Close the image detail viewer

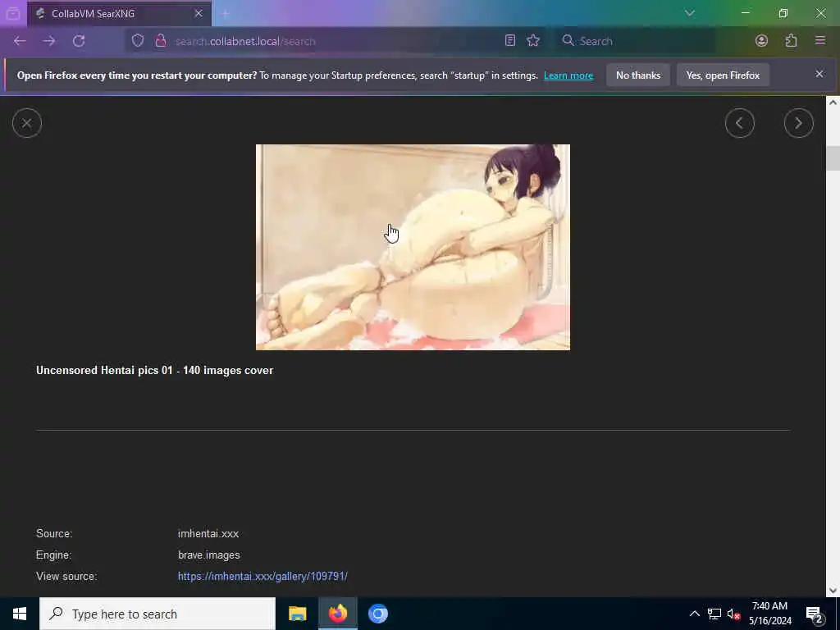point(27,123)
